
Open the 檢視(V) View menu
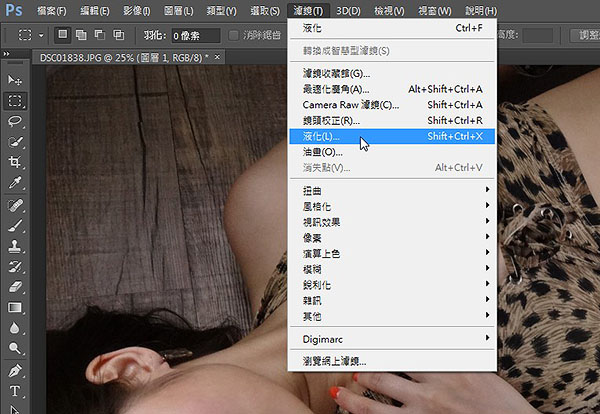point(389,11)
